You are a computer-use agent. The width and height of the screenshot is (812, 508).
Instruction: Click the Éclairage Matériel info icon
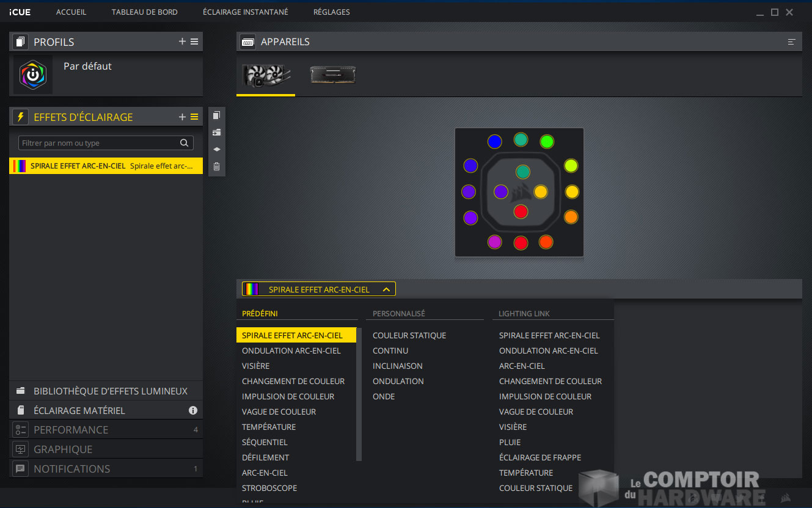pyautogui.click(x=193, y=410)
